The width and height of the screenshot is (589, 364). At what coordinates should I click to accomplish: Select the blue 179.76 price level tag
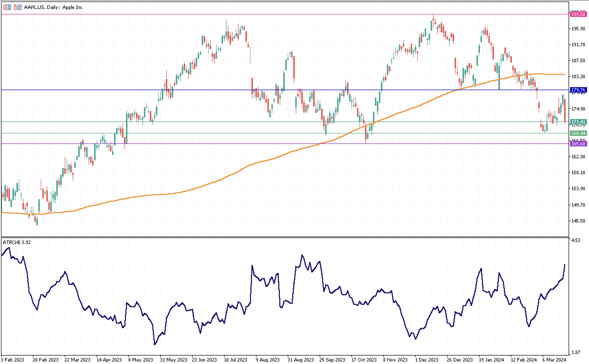click(x=578, y=90)
